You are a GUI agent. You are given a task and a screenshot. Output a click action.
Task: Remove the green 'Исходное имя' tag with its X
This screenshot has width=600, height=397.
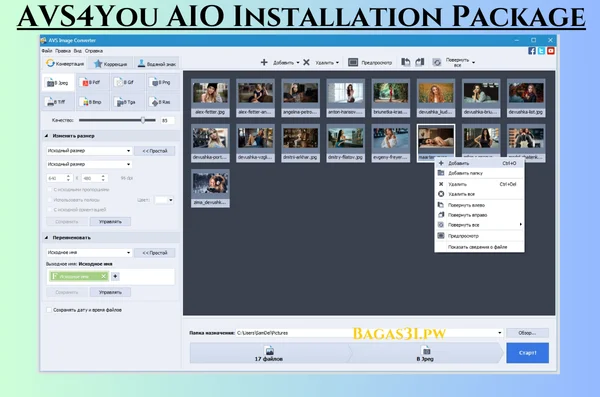(x=103, y=276)
